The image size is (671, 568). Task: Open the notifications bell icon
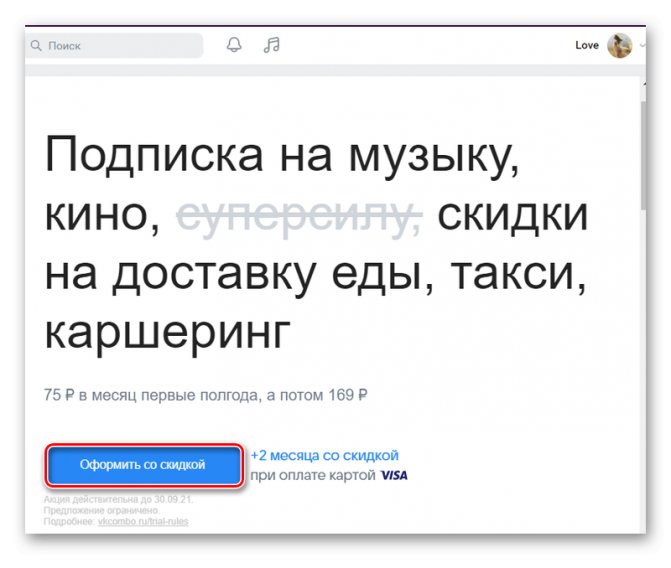(x=234, y=45)
